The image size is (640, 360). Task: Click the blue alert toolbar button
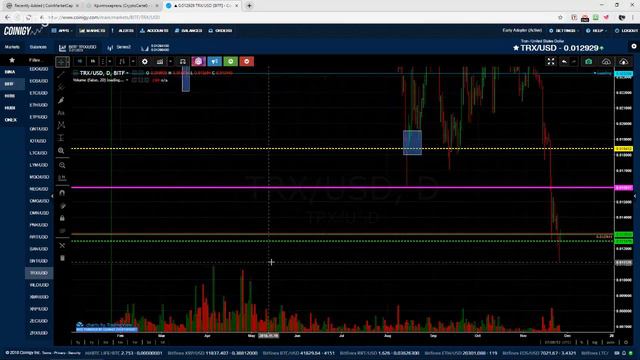pos(214,62)
